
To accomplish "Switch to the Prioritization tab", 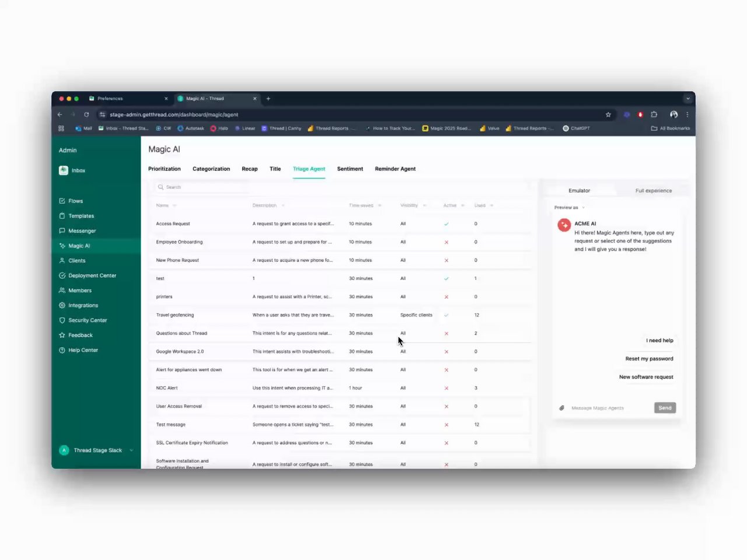I will 165,169.
